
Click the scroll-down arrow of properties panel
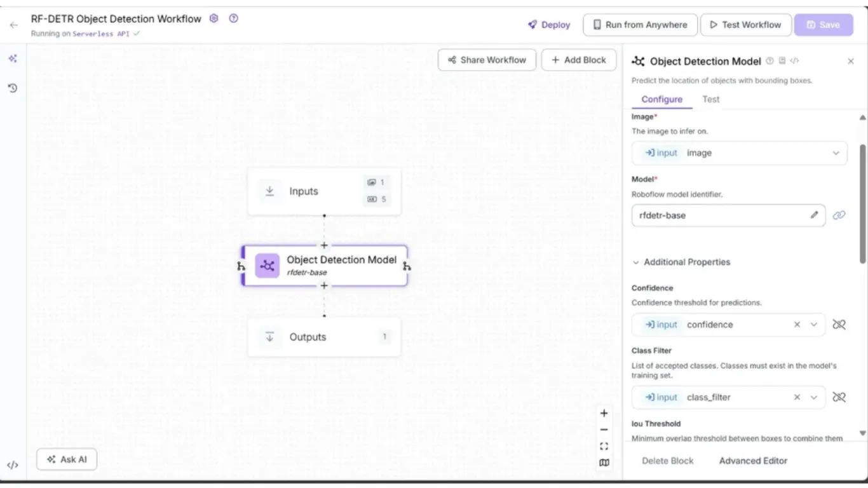tap(862, 433)
